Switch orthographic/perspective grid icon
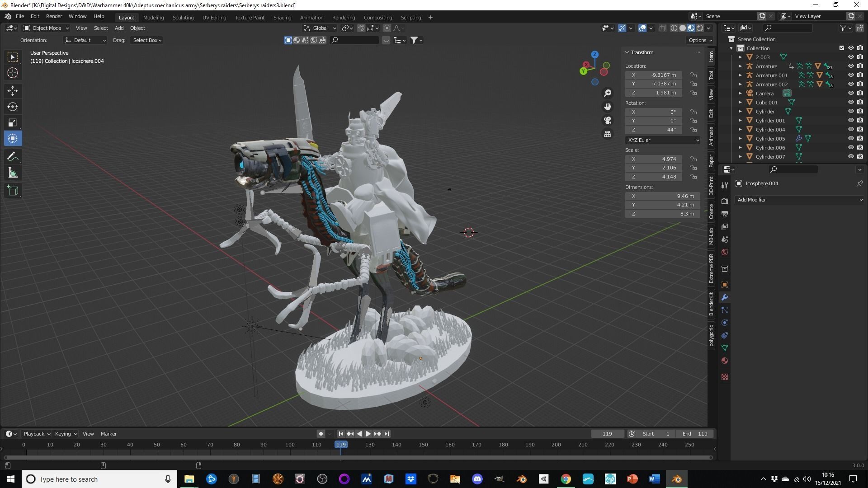Screen dimensions: 868x488 click(x=608, y=134)
